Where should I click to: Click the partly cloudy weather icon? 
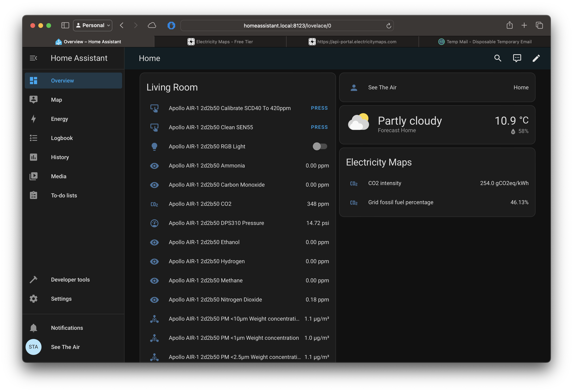pos(359,122)
